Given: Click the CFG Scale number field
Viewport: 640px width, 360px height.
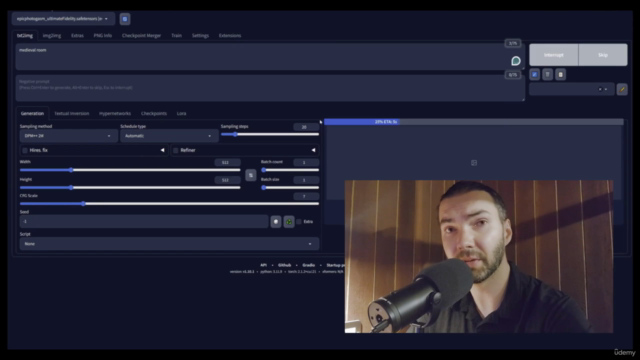Looking at the screenshot, I should pos(306,196).
